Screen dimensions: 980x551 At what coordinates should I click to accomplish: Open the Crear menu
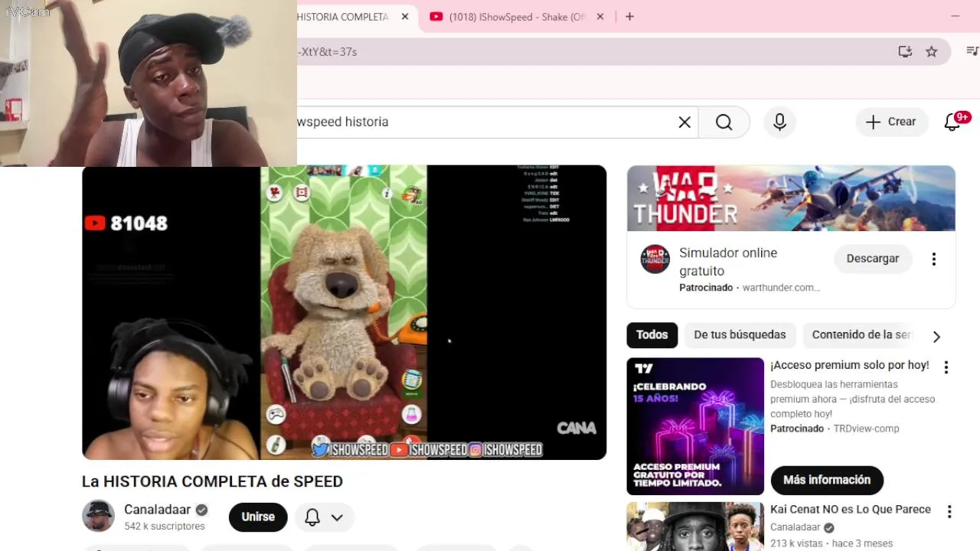891,122
